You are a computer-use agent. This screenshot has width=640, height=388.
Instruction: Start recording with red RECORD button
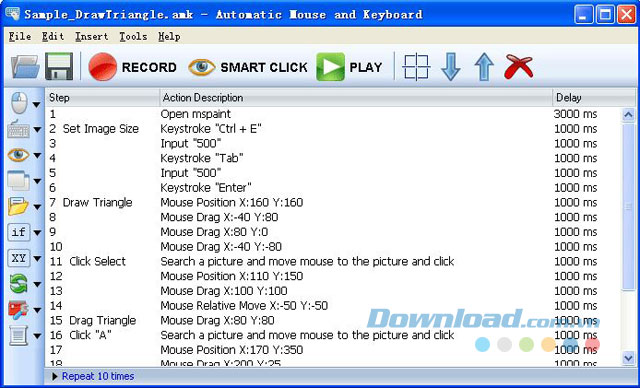132,67
